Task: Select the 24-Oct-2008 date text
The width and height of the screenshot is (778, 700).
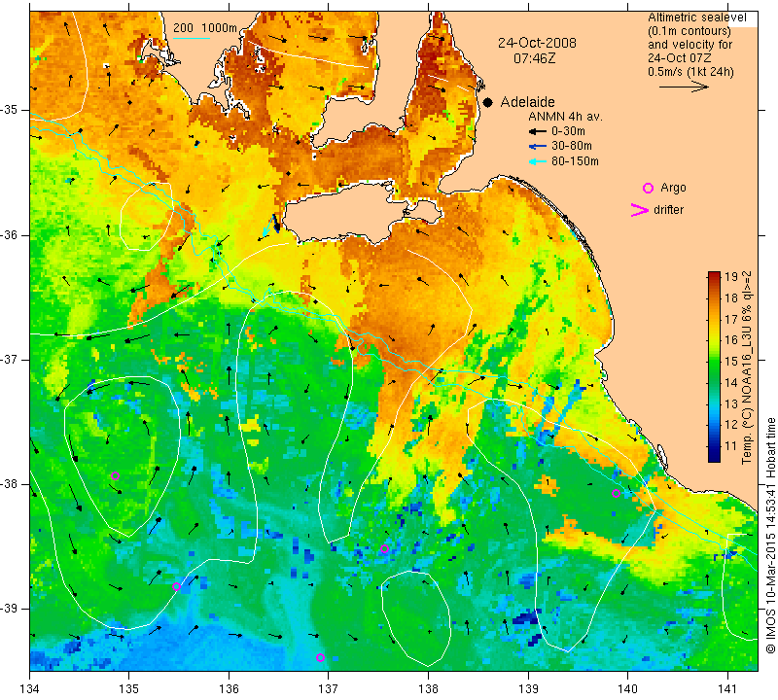Action: coord(538,43)
